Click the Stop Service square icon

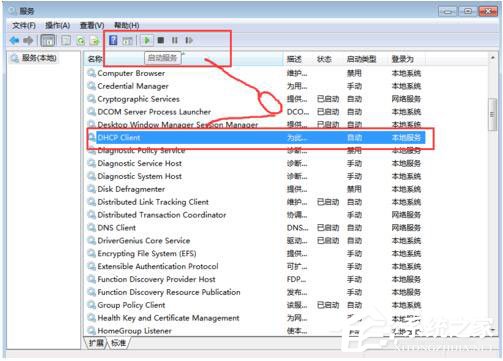[x=161, y=40]
